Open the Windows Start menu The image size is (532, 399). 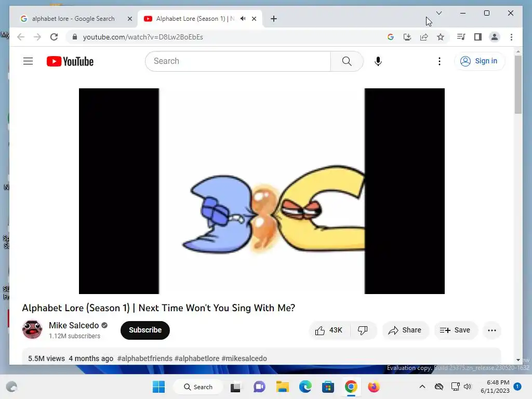(158, 387)
